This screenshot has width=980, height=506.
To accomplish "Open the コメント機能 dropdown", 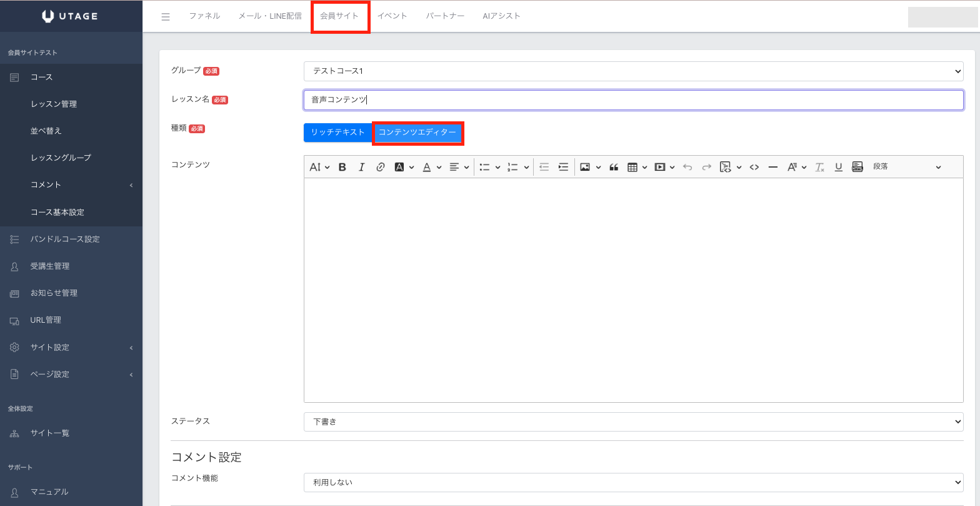I will tap(633, 482).
